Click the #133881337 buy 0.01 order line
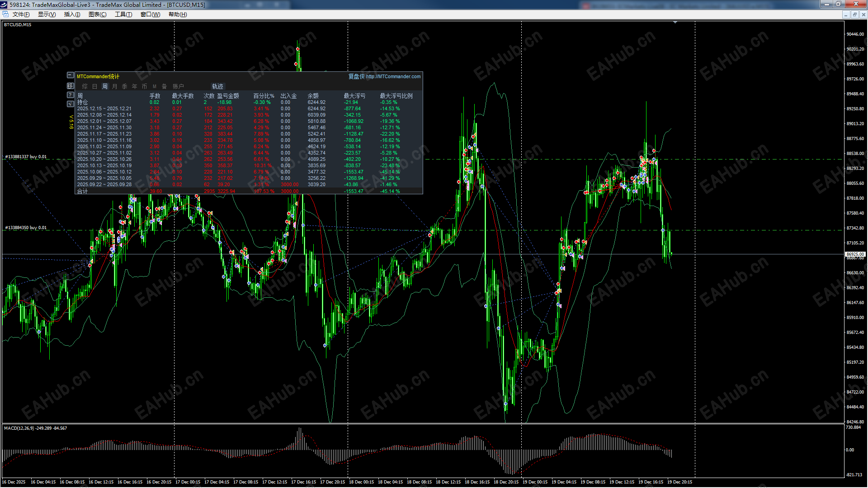Image resolution: width=868 pixels, height=488 pixels. 26,157
